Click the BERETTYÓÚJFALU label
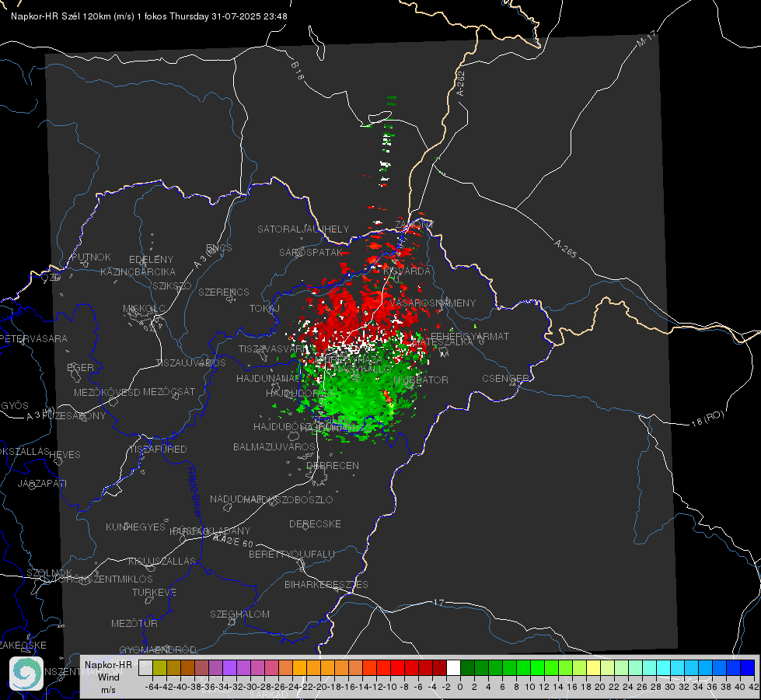761x700 pixels. (x=291, y=555)
